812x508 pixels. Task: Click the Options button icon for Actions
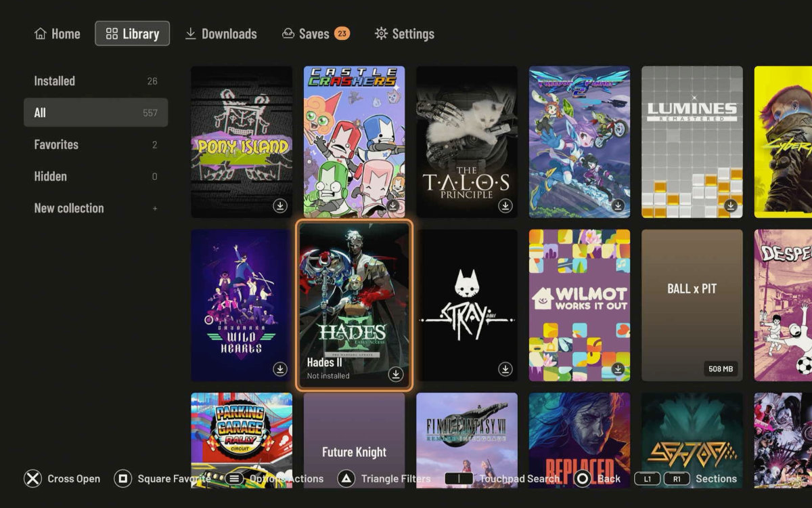coord(235,479)
